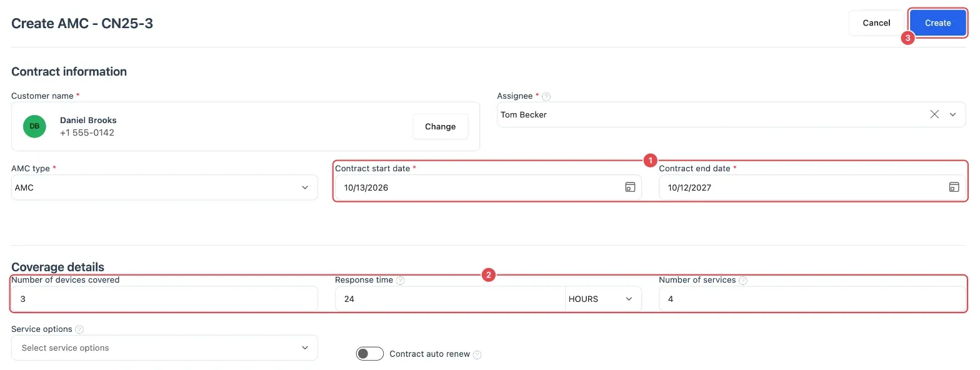This screenshot has height=370, width=980.
Task: Click the Contract auto renew label
Action: pos(429,354)
